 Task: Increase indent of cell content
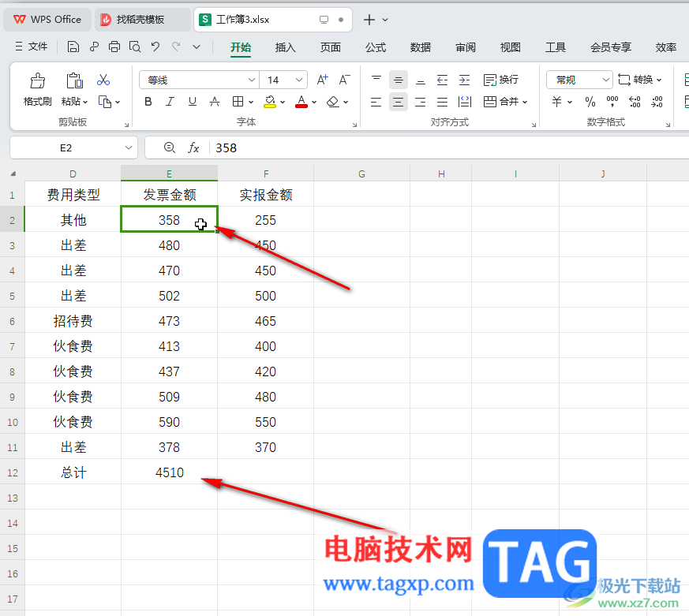point(464,80)
